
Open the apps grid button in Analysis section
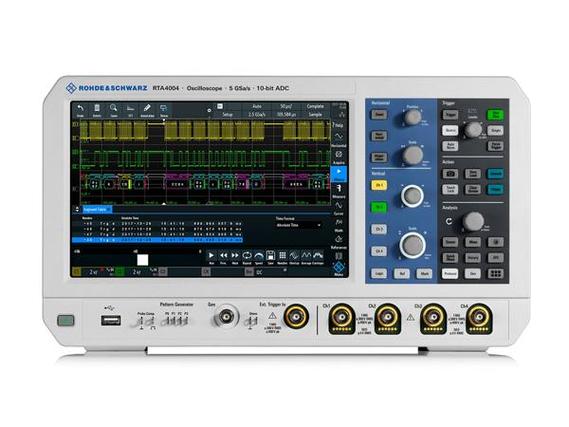495,274
